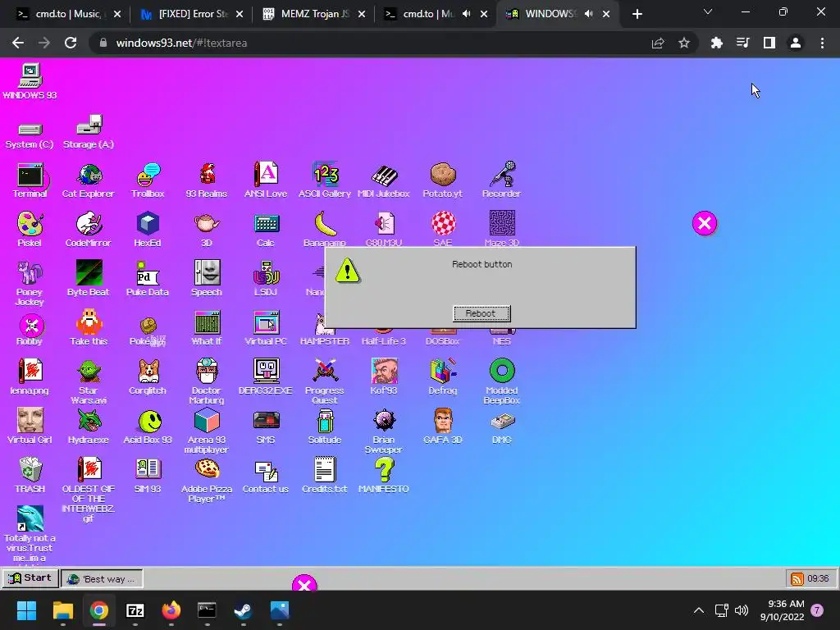Screen dimensions: 840x630
Task: Open the Defrag icon
Action: [443, 372]
